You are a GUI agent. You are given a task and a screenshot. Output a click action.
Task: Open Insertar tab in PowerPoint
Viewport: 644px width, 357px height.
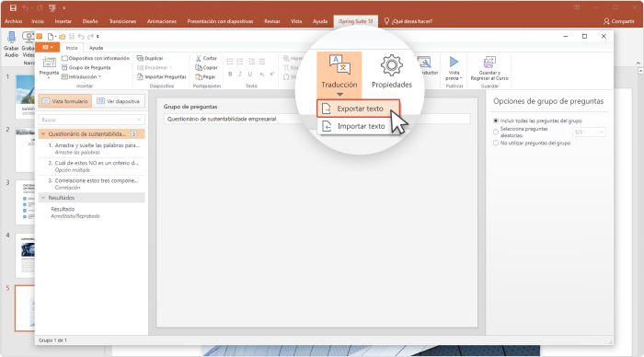coord(63,21)
